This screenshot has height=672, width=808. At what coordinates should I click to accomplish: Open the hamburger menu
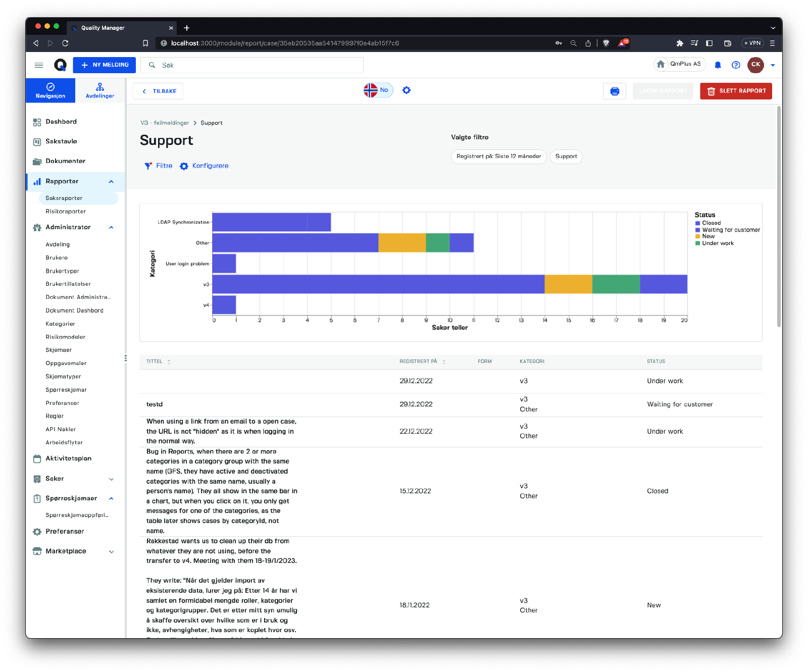(39, 65)
